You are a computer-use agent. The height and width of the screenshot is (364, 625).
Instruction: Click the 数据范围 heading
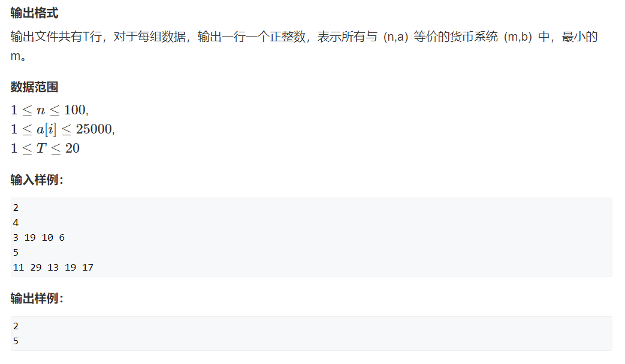click(34, 87)
